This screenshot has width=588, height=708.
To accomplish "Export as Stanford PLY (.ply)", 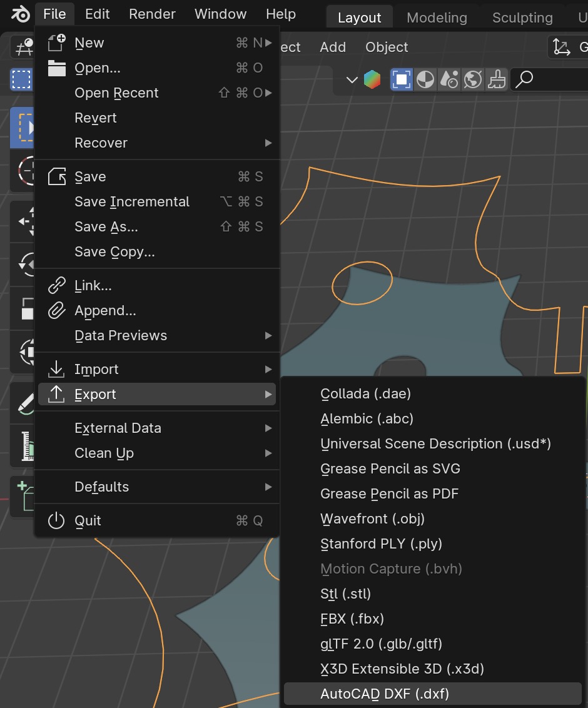I will 433,544.
